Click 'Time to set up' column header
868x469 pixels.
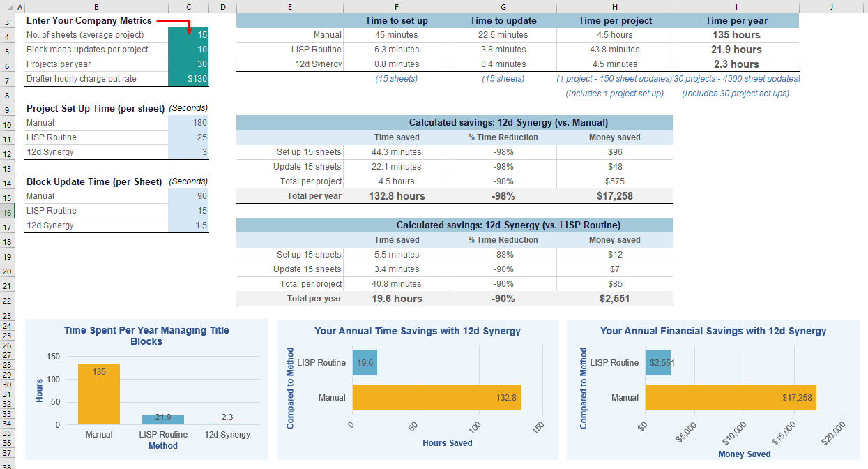click(x=397, y=21)
